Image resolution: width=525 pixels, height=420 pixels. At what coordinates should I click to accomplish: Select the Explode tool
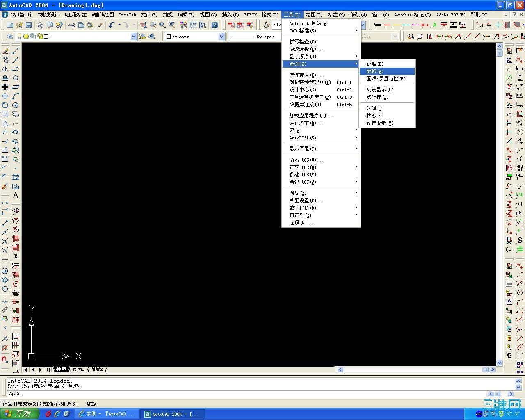coord(5,186)
